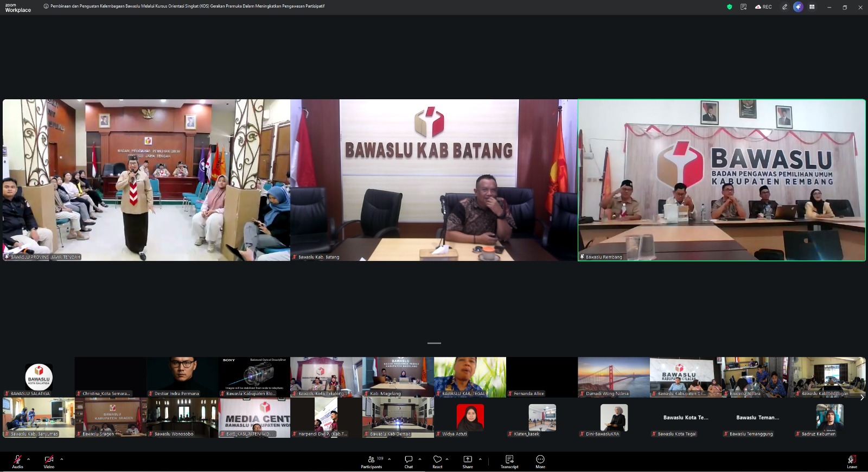Show next page of participant thumbnails
The height and width of the screenshot is (472, 868).
[x=862, y=398]
